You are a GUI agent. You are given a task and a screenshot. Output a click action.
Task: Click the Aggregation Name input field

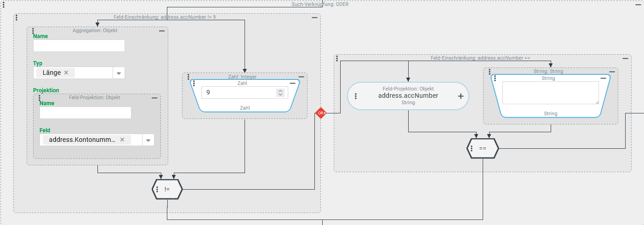coord(79,46)
